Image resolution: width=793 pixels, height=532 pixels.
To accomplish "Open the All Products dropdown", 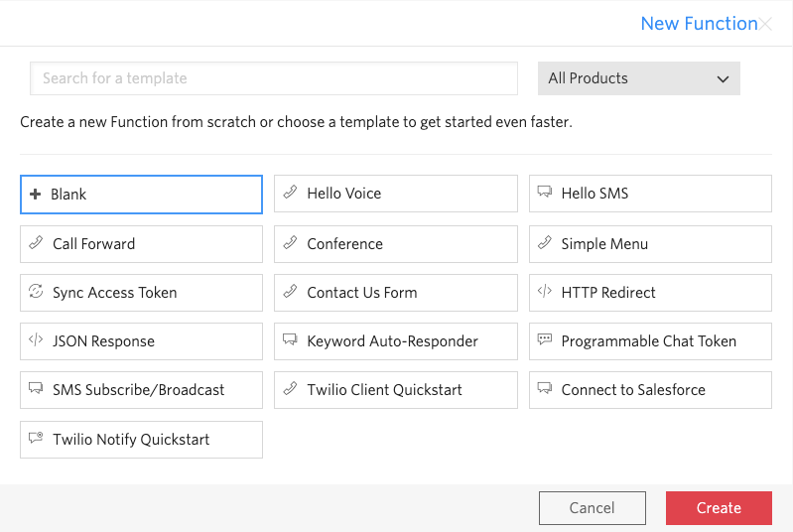I will point(638,78).
